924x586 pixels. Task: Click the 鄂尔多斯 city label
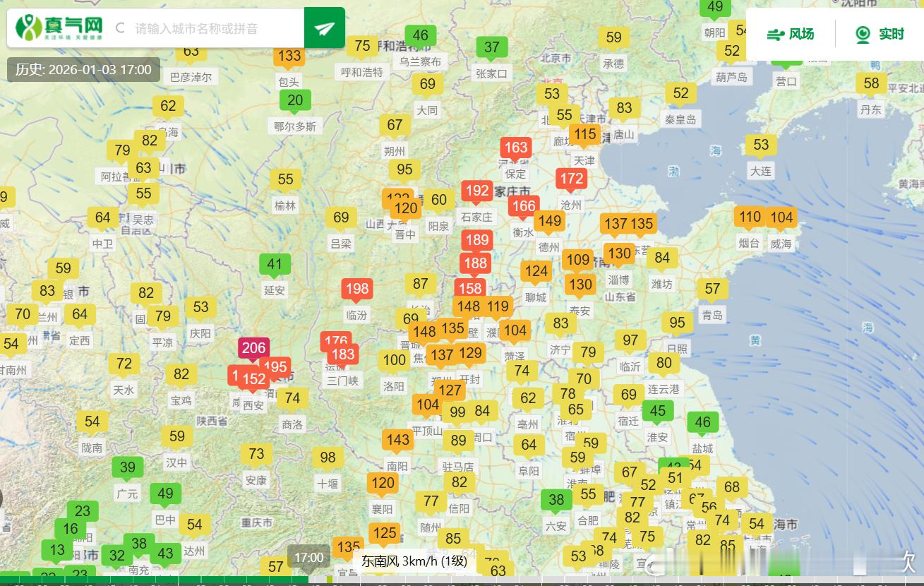pos(295,126)
